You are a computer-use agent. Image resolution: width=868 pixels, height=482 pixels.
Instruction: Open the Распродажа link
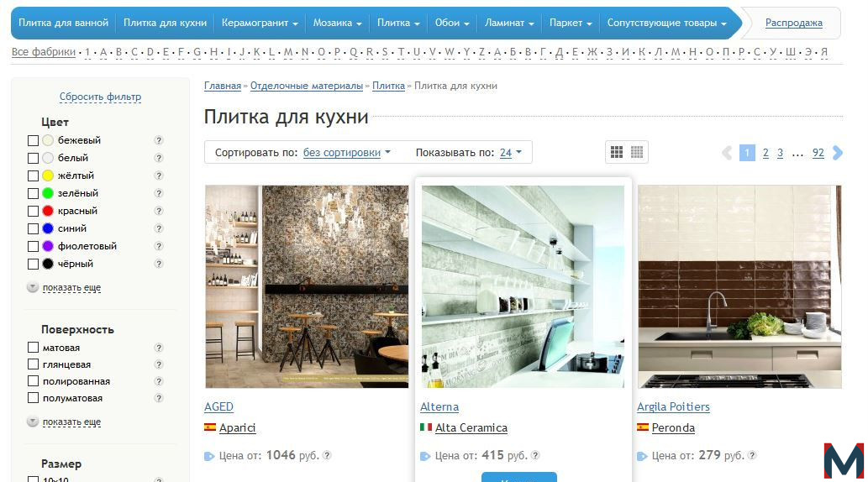(794, 23)
